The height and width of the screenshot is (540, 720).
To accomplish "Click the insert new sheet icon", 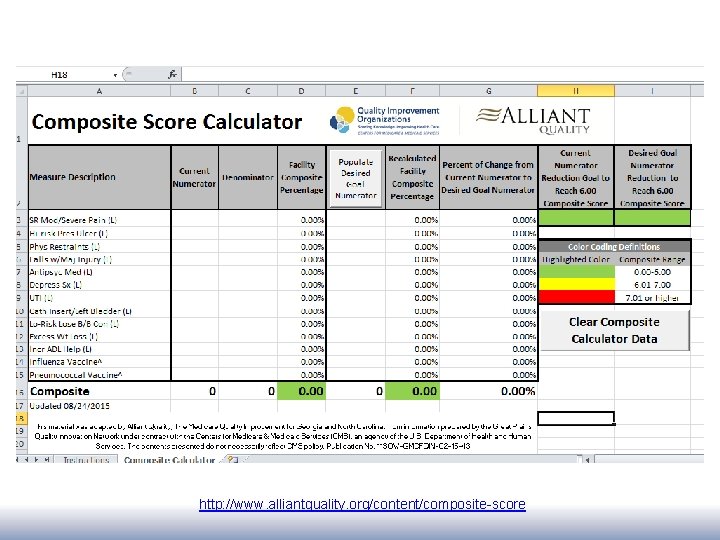I will coord(233,459).
